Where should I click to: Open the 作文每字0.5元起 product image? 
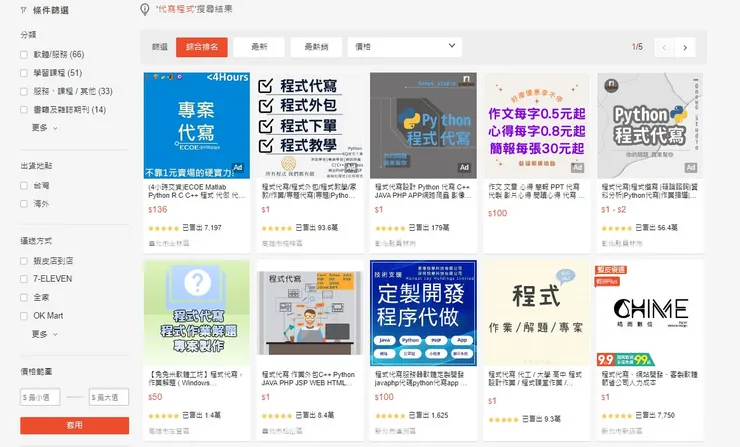[x=537, y=126]
